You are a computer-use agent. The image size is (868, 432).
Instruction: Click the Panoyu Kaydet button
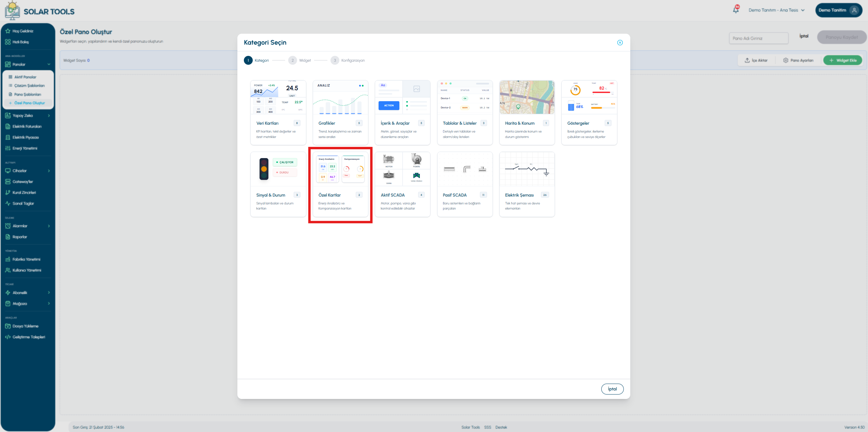[841, 37]
